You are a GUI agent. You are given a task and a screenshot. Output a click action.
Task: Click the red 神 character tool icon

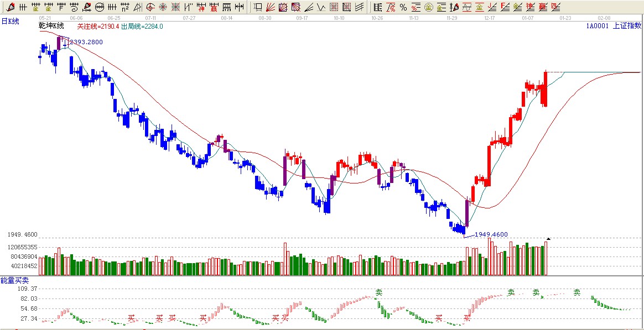click(x=201, y=7)
